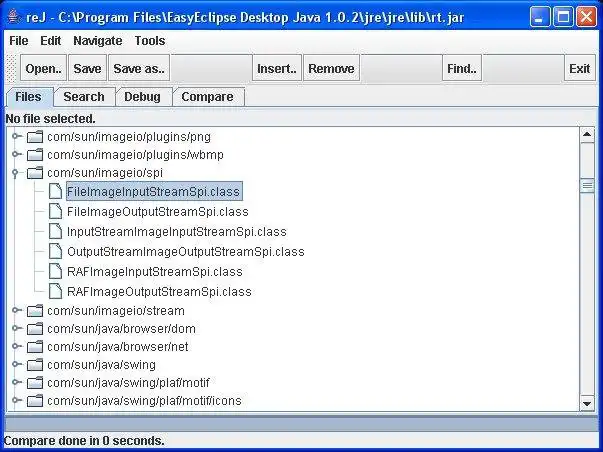Select RAFImageOutputStreamSpi.class
The width and height of the screenshot is (603, 452).
tap(159, 292)
